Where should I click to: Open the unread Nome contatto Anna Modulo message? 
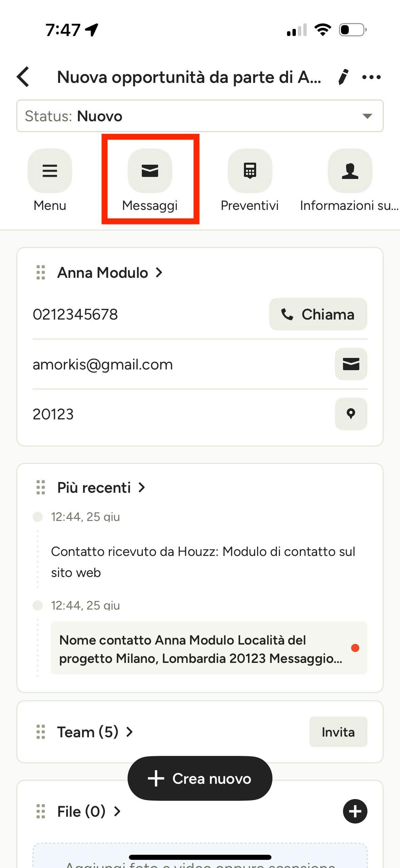point(209,648)
